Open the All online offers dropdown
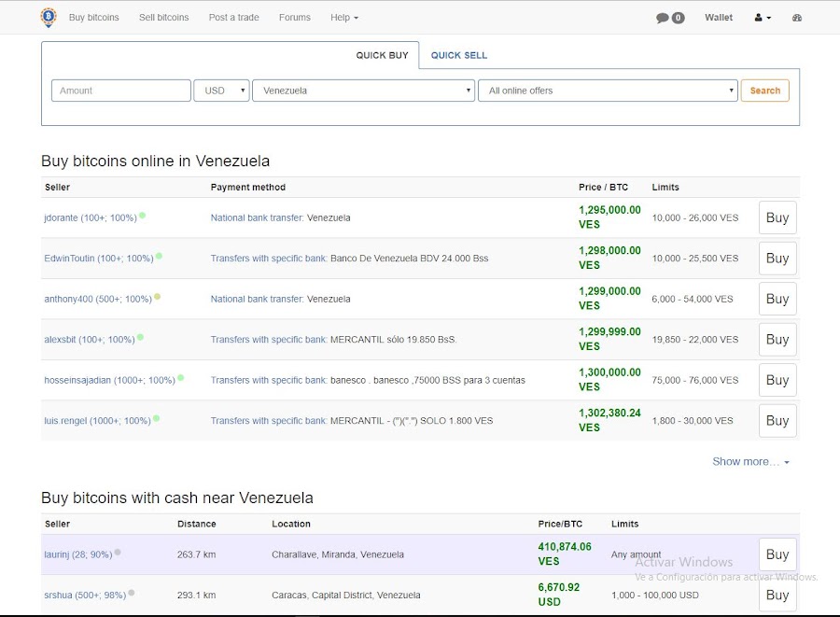Screen dimensions: 840x617 [x=608, y=91]
